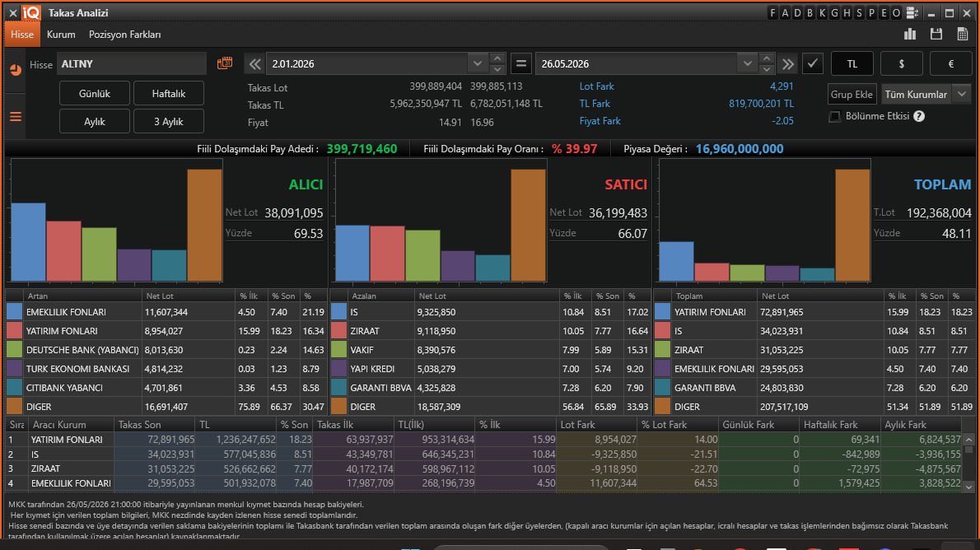Click the O shortcut letter in title bar
This screenshot has width=980, height=550.
(896, 12)
